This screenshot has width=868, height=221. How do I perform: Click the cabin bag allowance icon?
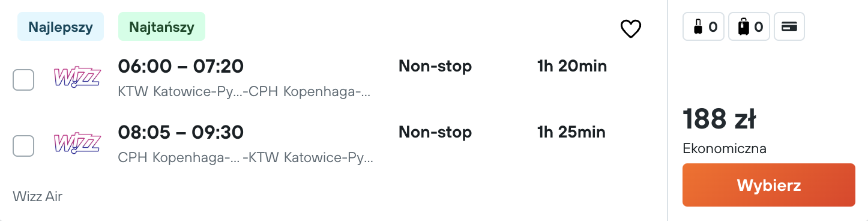pos(704,27)
